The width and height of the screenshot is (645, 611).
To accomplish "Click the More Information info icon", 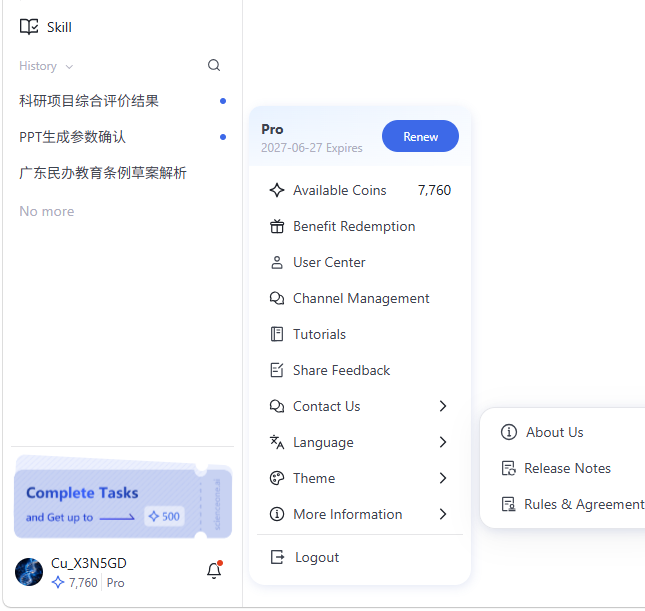I will point(277,514).
